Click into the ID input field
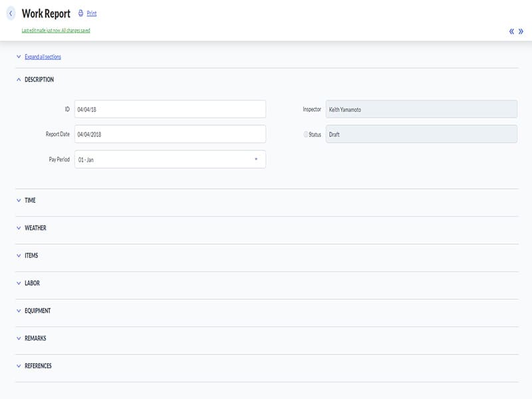532x399 pixels. (x=170, y=109)
